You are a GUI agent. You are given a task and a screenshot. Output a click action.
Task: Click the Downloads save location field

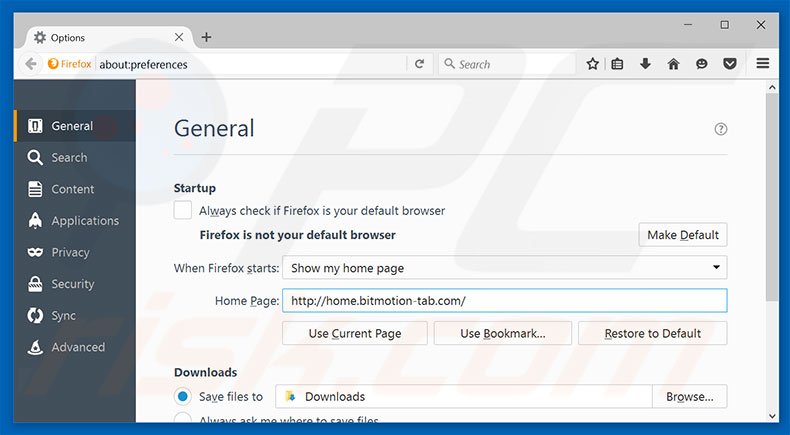coord(464,397)
